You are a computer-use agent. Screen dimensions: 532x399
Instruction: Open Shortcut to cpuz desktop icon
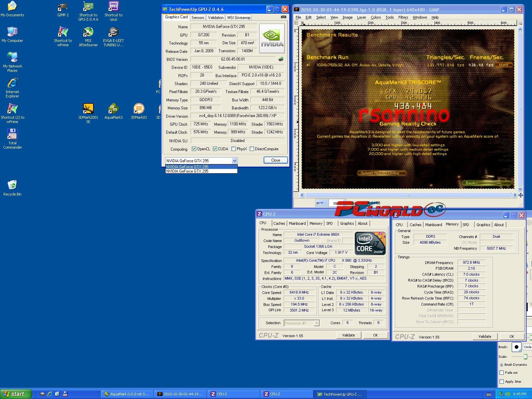point(113,11)
